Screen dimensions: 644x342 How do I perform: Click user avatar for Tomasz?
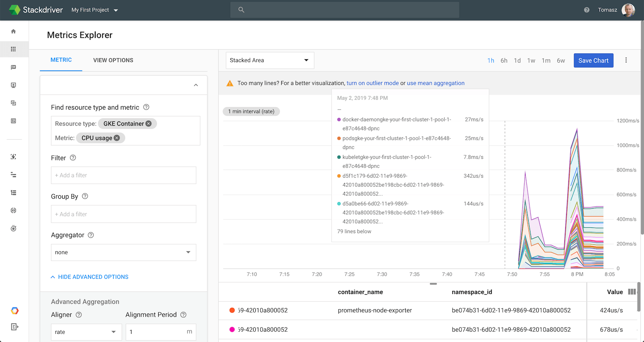[x=628, y=10]
